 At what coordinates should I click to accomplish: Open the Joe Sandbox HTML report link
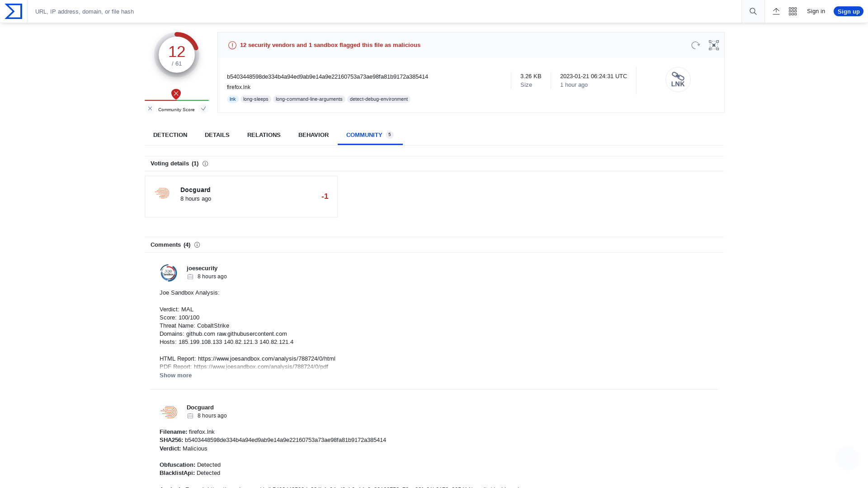[267, 359]
